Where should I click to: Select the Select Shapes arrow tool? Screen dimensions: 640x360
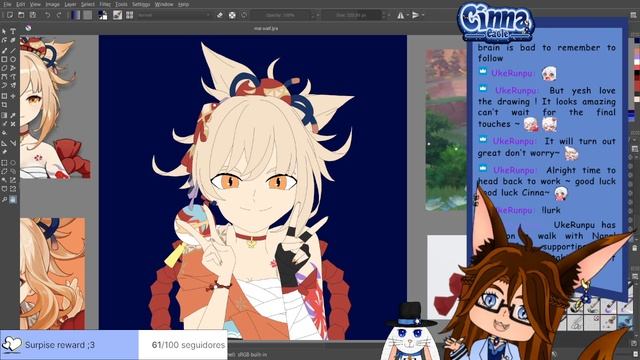pyautogui.click(x=4, y=31)
